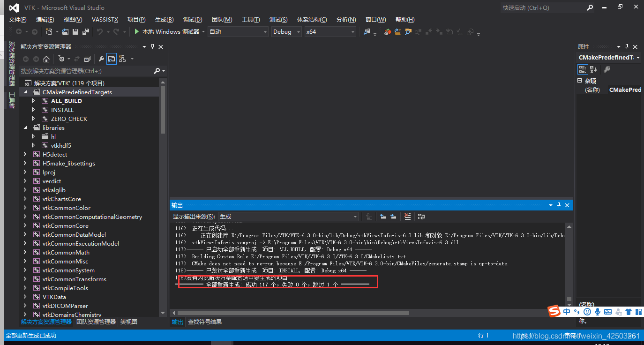Pin the Solution Explorer panel
The height and width of the screenshot is (345, 644).
[x=152, y=47]
